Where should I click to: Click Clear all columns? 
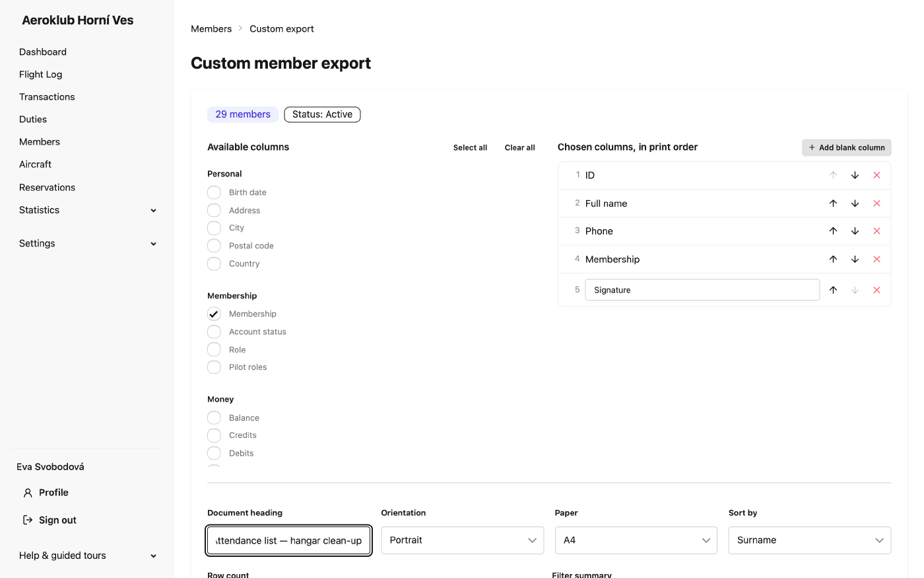coord(520,148)
